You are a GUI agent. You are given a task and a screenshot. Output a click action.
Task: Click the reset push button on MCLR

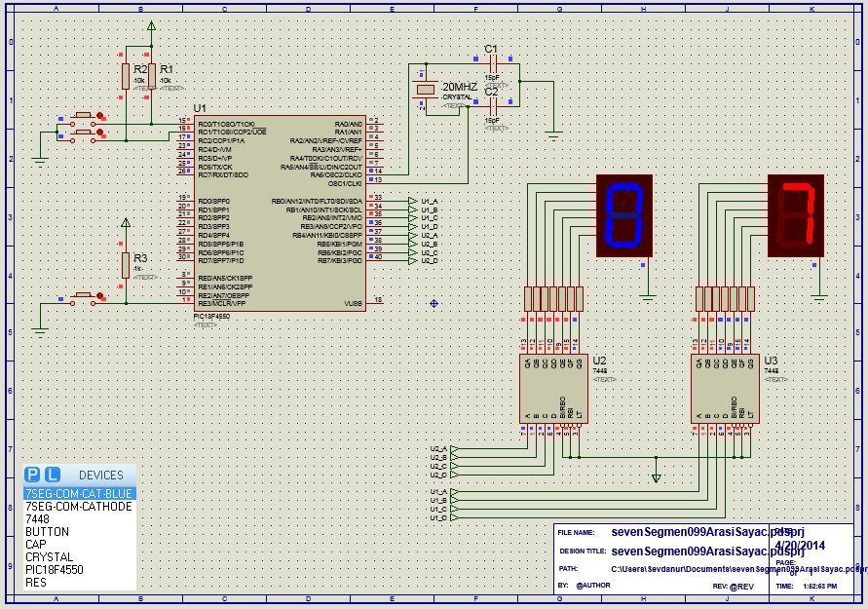click(x=83, y=298)
